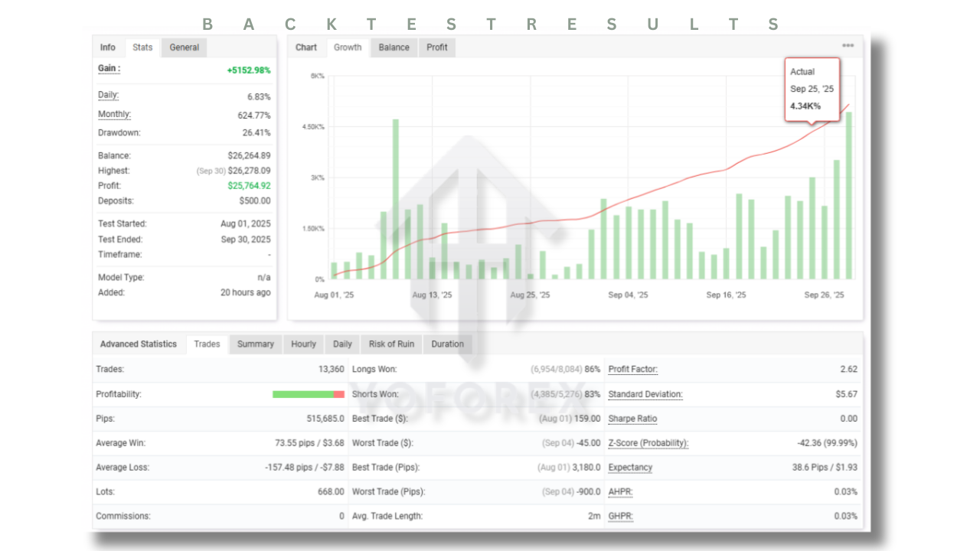Switch to the Duration tab
This screenshot has height=551, width=980.
point(447,344)
